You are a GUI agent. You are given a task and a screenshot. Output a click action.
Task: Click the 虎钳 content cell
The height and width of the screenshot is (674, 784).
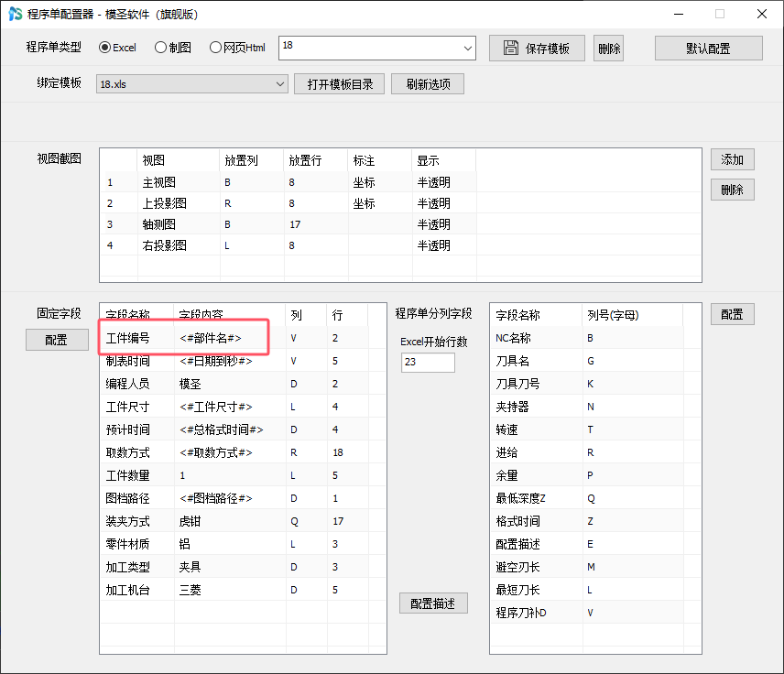pyautogui.click(x=230, y=521)
